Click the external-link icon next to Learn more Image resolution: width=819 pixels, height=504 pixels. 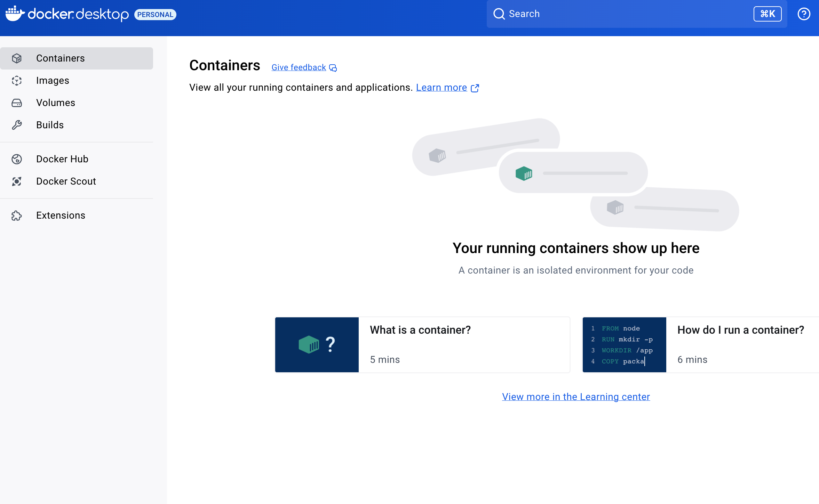pos(475,88)
